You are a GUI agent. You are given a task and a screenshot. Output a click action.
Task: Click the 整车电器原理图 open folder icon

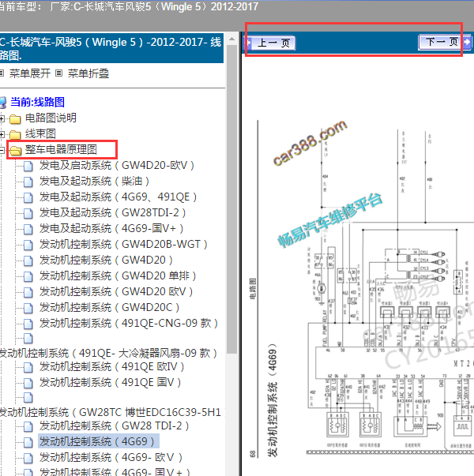15,150
